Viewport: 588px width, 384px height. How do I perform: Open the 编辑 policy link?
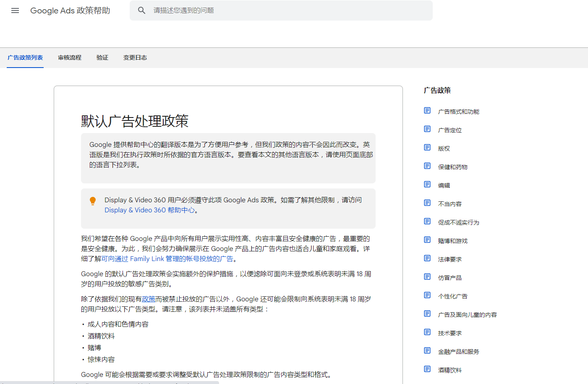click(x=444, y=185)
